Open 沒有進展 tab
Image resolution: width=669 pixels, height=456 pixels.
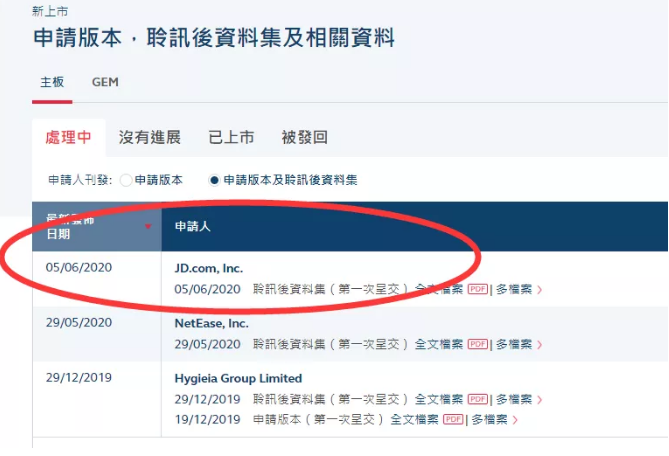click(x=150, y=137)
